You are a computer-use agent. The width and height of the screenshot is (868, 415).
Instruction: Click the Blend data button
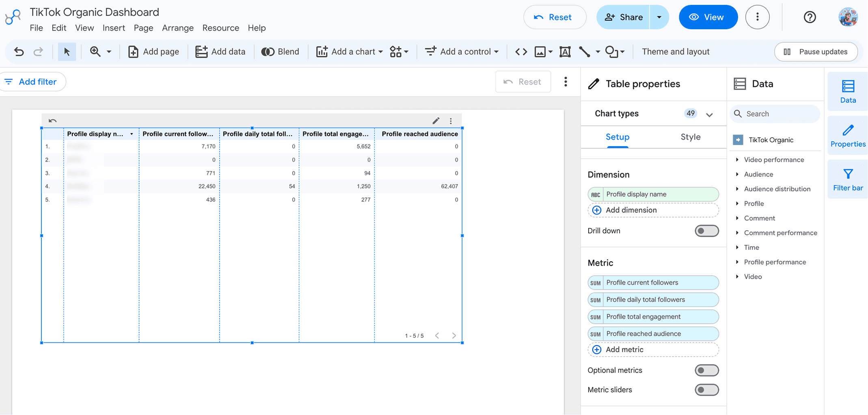tap(280, 52)
